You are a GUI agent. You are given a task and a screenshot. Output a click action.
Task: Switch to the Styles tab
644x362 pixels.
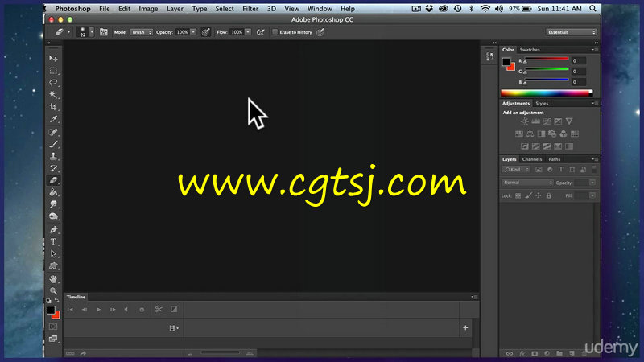pos(542,104)
